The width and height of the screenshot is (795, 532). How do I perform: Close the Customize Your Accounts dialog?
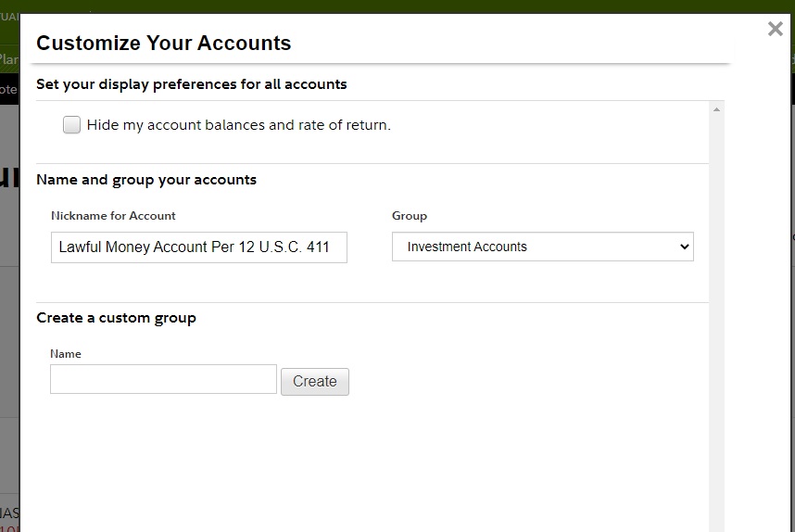[x=776, y=29]
